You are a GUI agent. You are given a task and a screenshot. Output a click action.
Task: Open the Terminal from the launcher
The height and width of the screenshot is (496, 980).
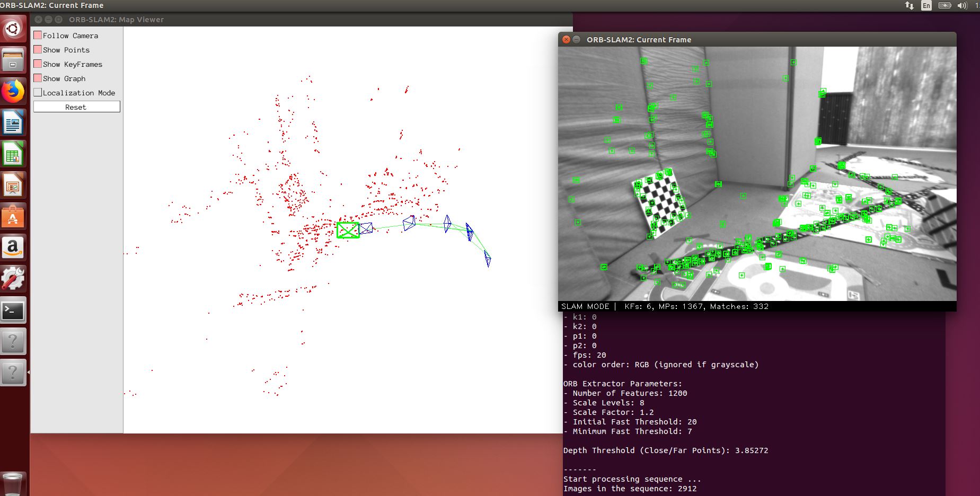pyautogui.click(x=13, y=311)
